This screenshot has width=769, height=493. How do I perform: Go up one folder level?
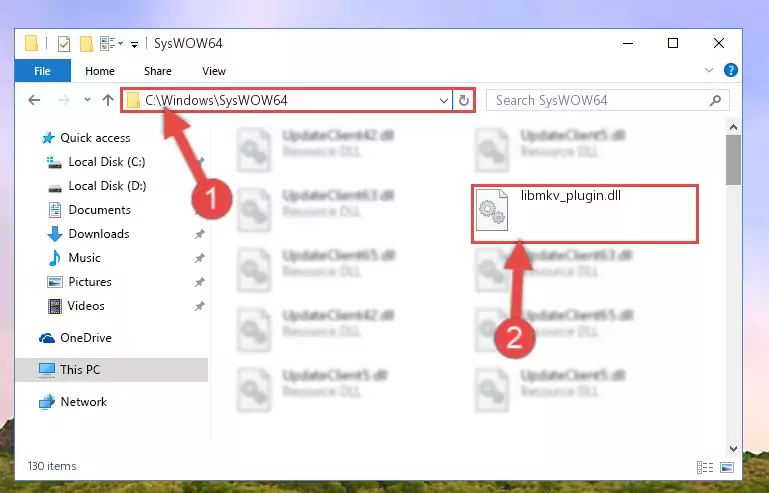108,100
